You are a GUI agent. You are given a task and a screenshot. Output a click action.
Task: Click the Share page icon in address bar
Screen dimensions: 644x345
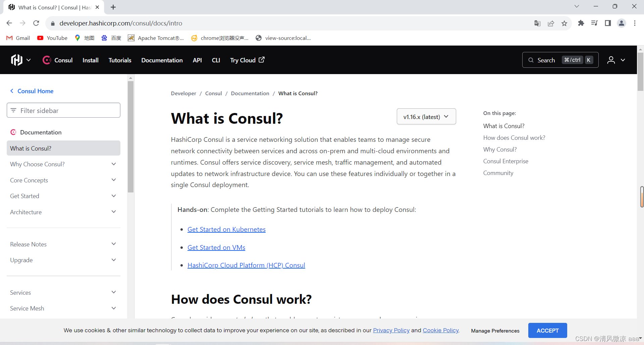[x=551, y=23]
